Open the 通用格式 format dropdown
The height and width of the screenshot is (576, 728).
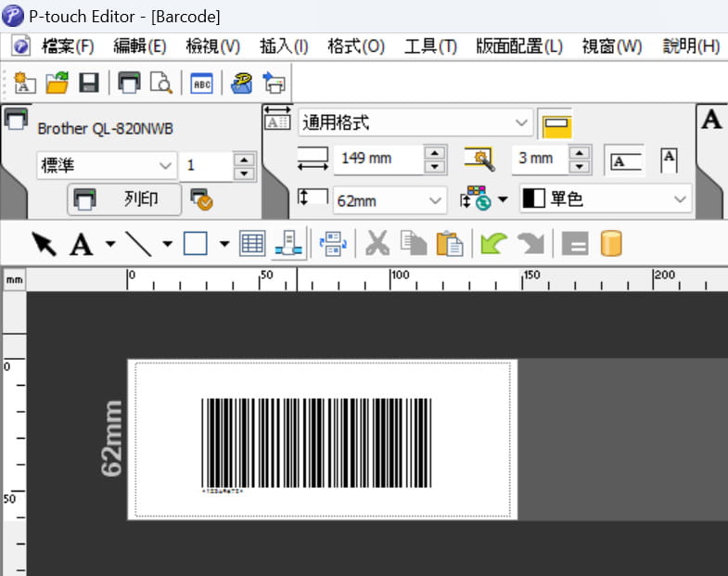[x=415, y=123]
